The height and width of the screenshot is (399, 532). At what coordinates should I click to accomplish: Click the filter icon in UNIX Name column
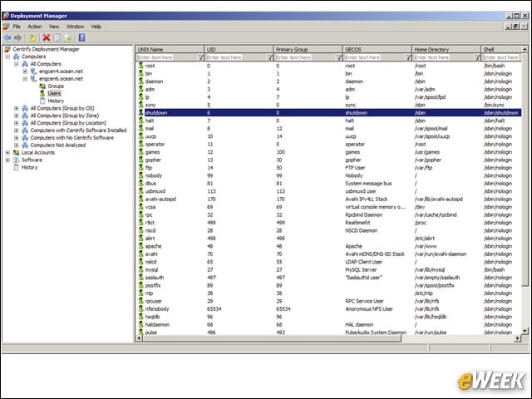pyautogui.click(x=200, y=57)
